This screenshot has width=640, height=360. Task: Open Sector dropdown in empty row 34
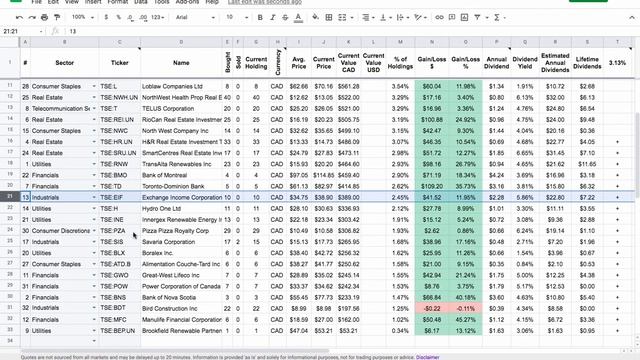point(94,341)
